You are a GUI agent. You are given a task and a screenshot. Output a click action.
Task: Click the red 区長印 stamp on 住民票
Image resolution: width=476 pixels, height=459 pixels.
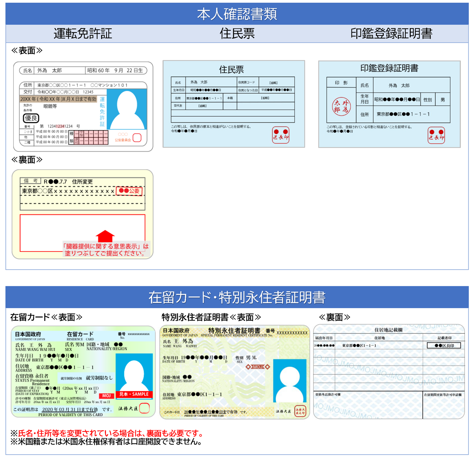click(281, 135)
